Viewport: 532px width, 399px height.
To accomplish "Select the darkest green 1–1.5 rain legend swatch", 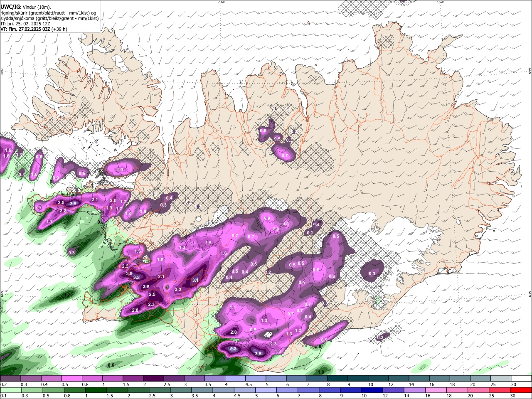I will [95, 390].
